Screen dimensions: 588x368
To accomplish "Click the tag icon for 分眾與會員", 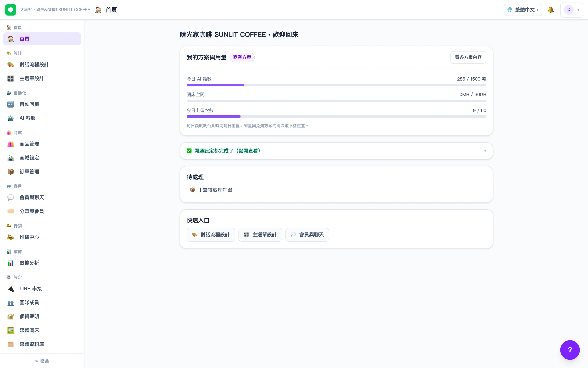I will pyautogui.click(x=10, y=211).
